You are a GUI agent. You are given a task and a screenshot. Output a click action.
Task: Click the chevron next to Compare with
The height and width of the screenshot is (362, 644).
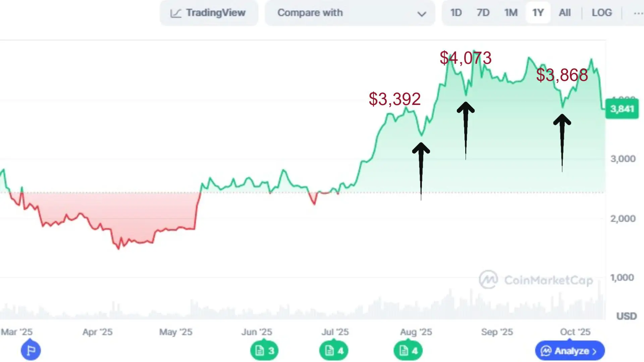point(422,14)
